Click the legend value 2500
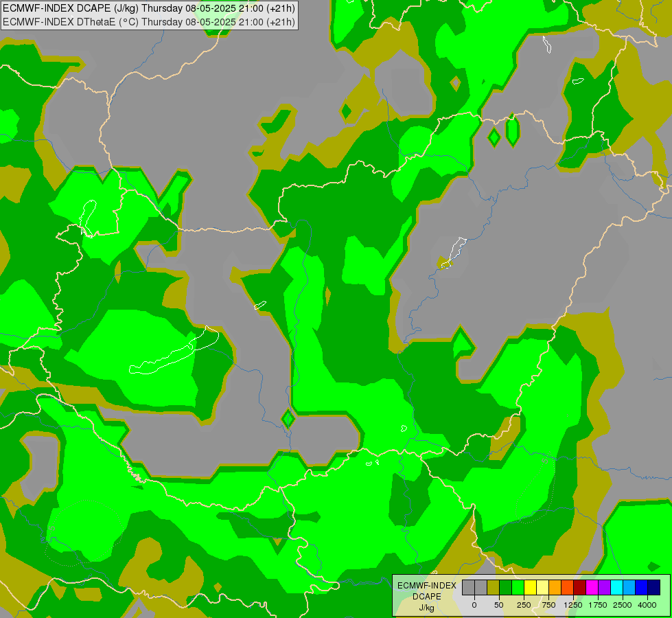This screenshot has height=618, width=672. pos(623,605)
